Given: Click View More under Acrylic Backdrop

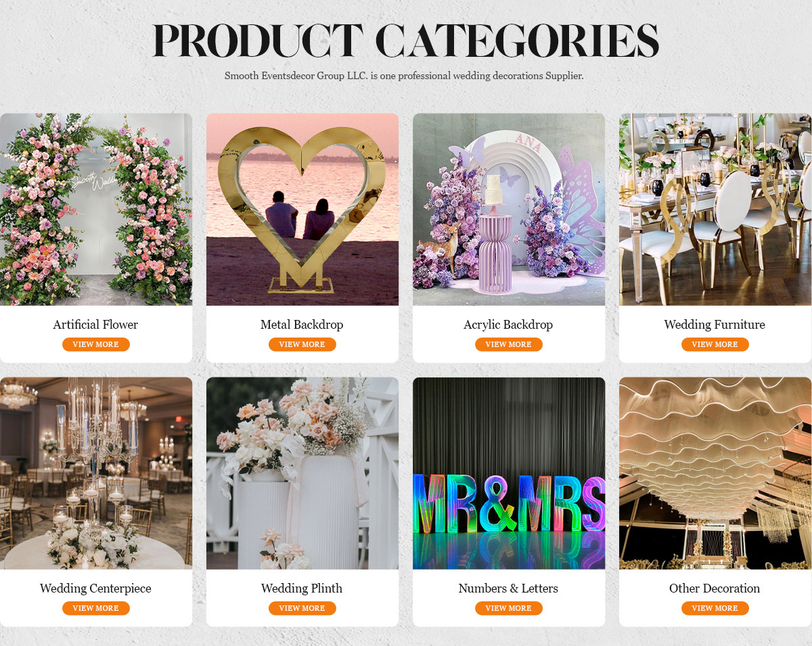Looking at the screenshot, I should coord(508,344).
